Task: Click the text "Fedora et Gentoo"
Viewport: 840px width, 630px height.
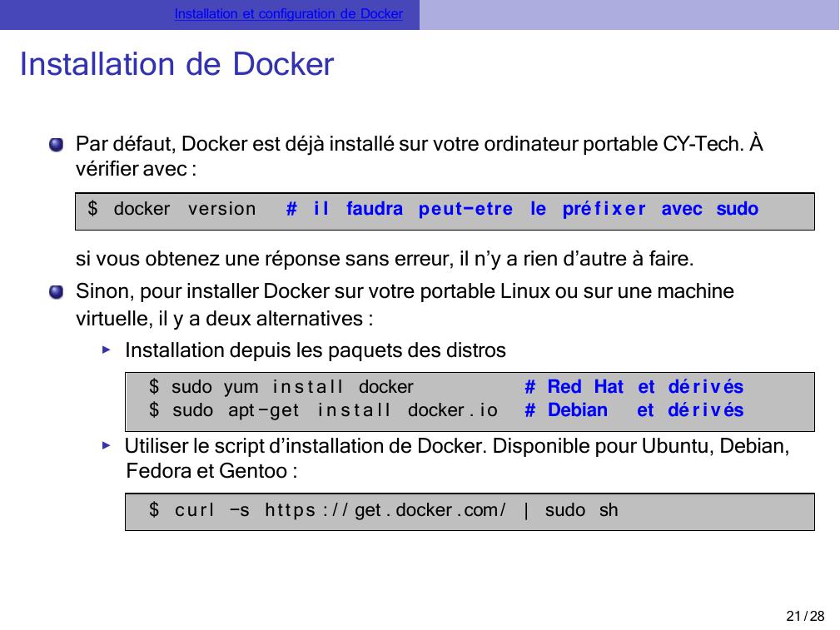Action: (211, 471)
